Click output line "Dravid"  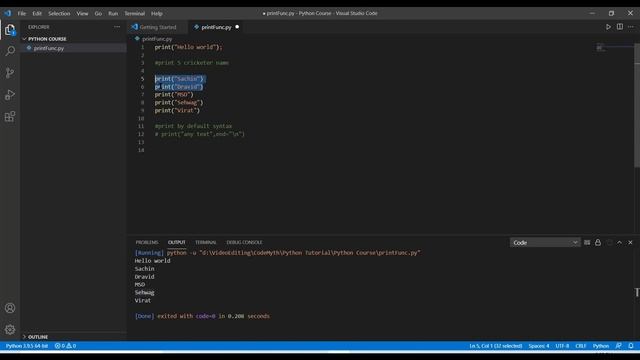[144, 277]
